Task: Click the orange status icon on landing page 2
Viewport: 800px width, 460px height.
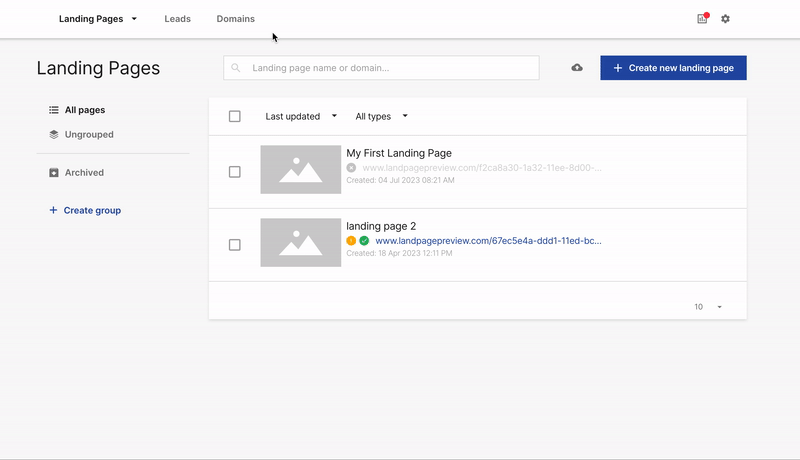Action: [x=351, y=241]
